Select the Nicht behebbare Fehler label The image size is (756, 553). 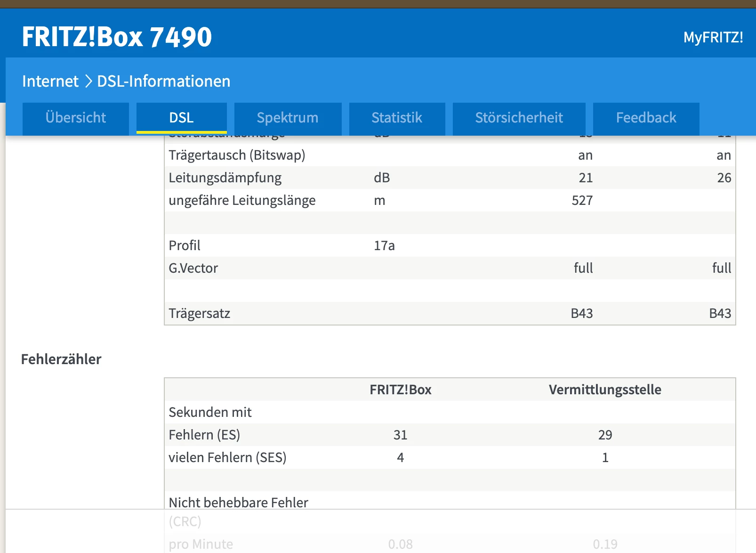238,503
